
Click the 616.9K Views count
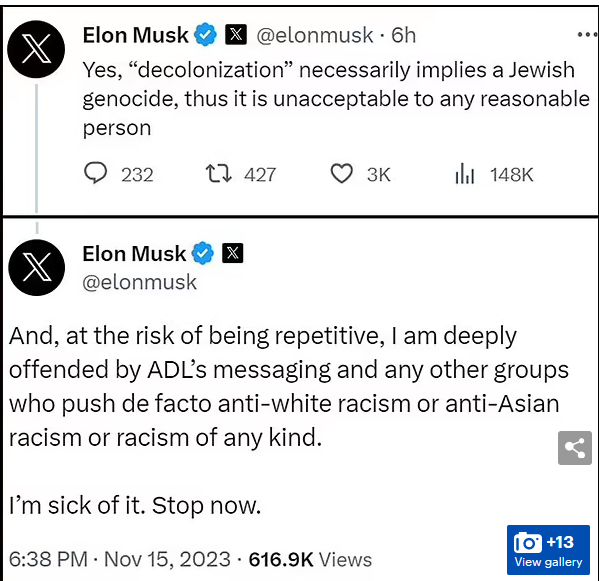tap(310, 560)
